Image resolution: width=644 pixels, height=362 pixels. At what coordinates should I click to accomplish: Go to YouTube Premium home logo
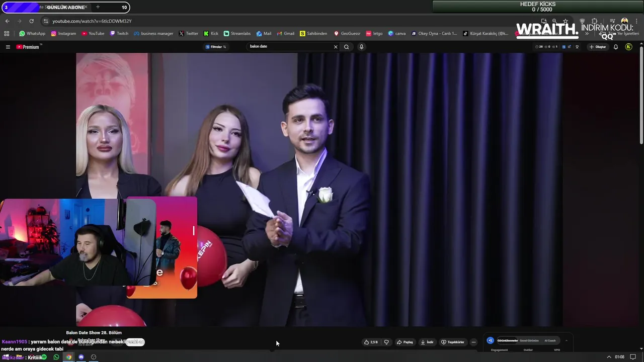pos(29,47)
